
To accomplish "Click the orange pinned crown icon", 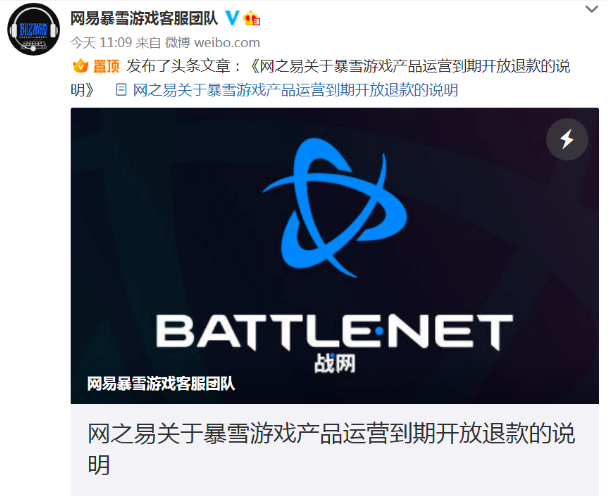I will [80, 66].
